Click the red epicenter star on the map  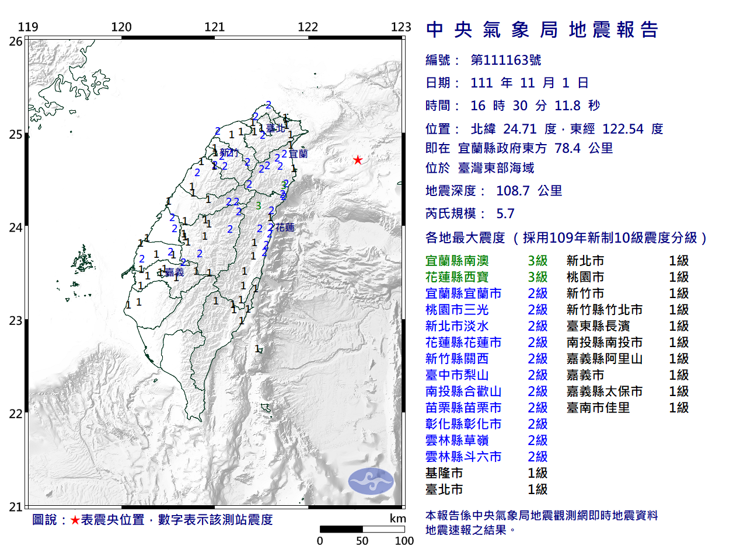(x=358, y=160)
